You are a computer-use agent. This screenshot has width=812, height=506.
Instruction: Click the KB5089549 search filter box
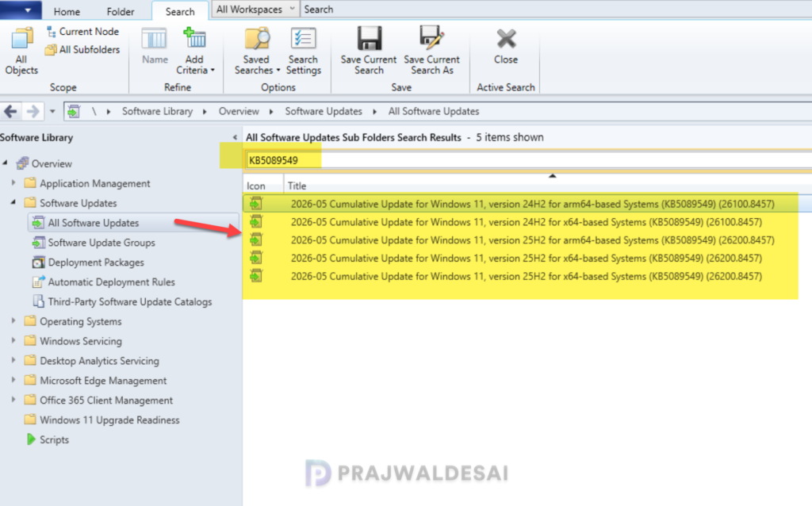point(528,160)
